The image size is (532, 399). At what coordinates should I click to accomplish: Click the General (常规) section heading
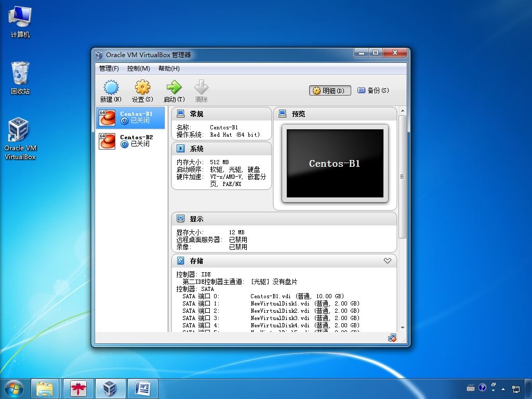pyautogui.click(x=196, y=114)
